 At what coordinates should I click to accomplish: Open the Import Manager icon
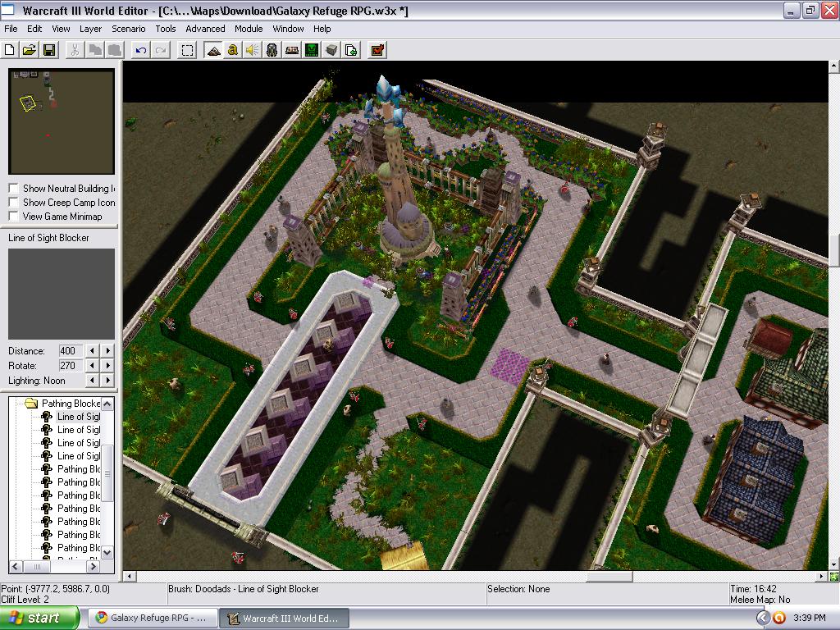351,50
